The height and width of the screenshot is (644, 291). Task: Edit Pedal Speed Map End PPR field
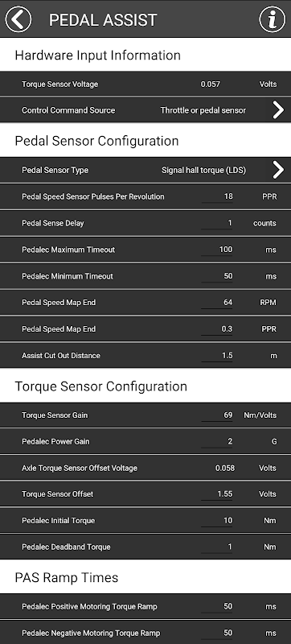coord(217,329)
